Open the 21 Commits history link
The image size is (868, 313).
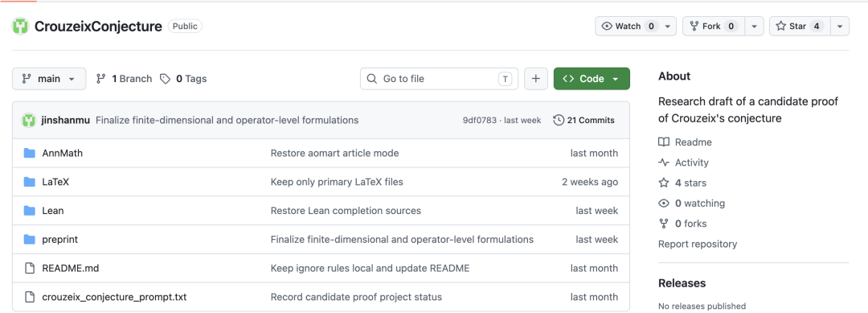[584, 120]
